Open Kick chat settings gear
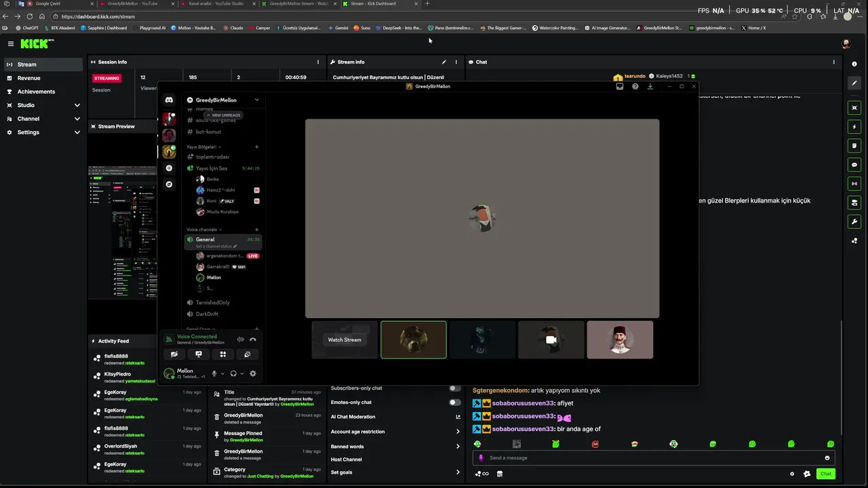Viewport: 868px width, 488px height. 792,474
